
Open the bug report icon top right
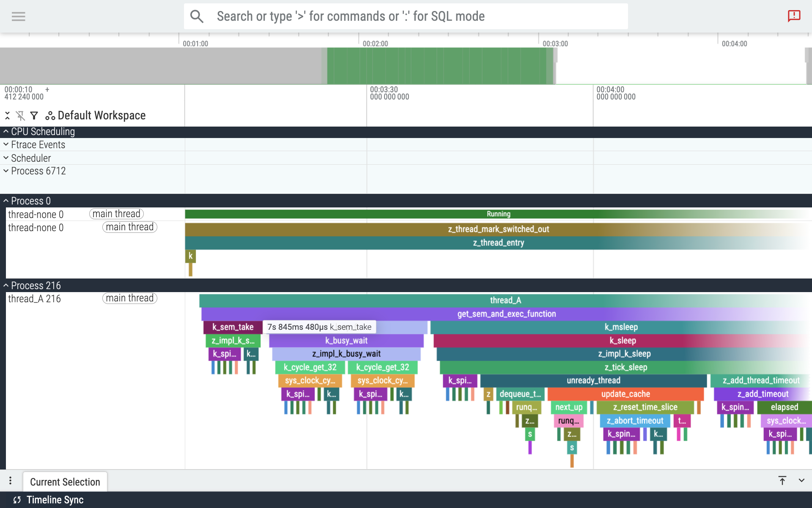pyautogui.click(x=794, y=16)
